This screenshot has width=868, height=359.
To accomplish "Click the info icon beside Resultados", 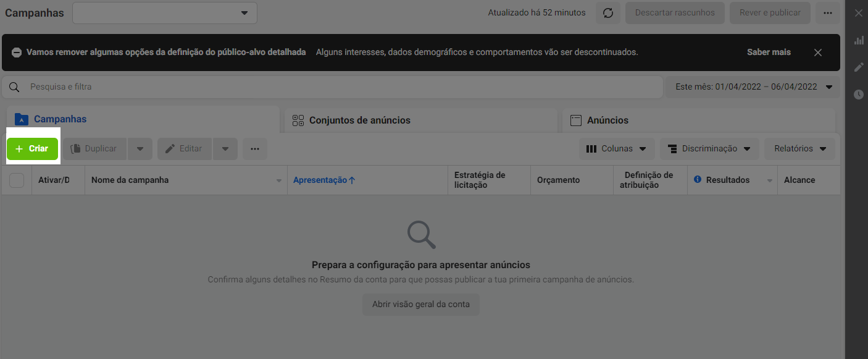I will (698, 180).
